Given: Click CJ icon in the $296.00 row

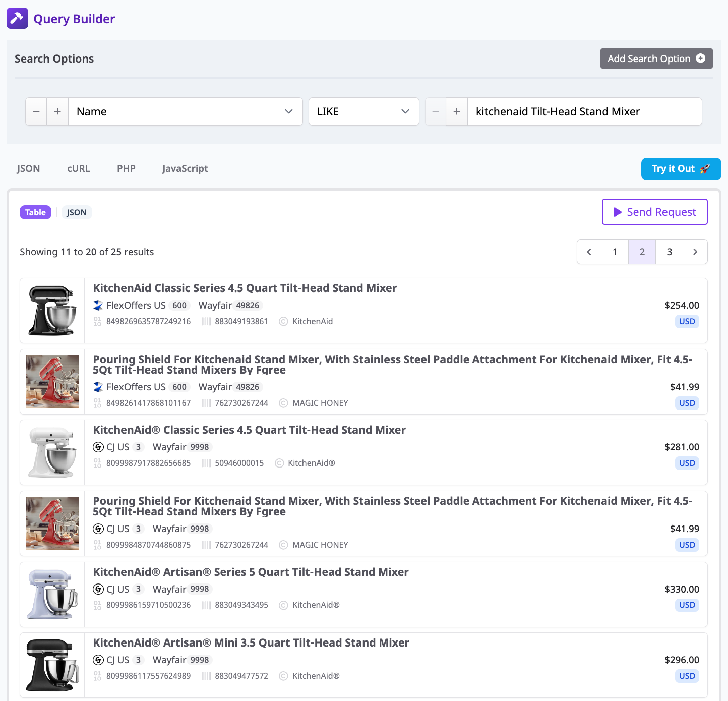Looking at the screenshot, I should point(98,660).
